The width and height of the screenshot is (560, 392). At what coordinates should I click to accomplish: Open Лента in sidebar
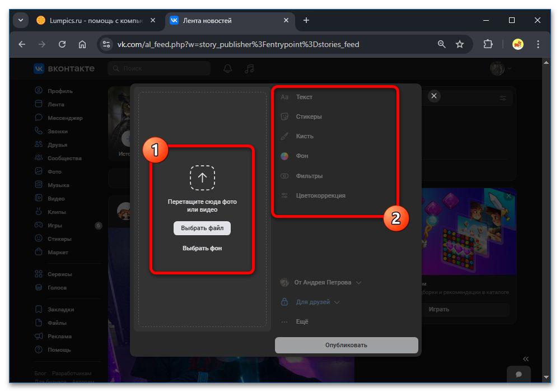click(50, 104)
